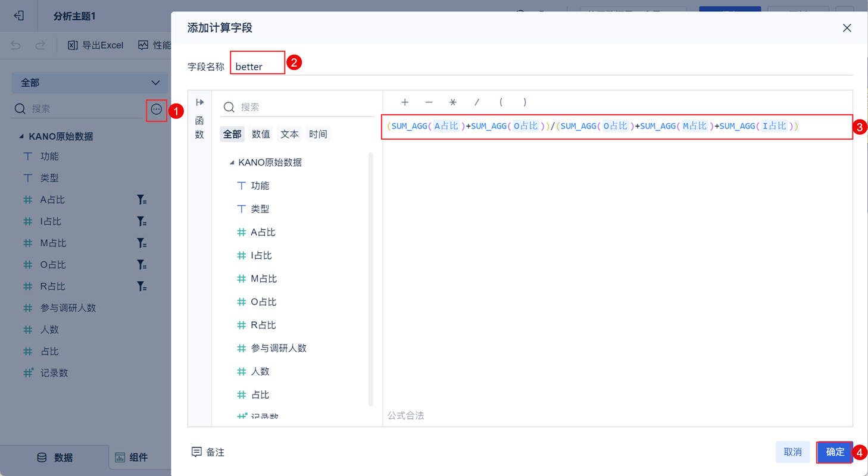The image size is (868, 476).
Task: Select 人数 in the left panel
Action: (49, 330)
